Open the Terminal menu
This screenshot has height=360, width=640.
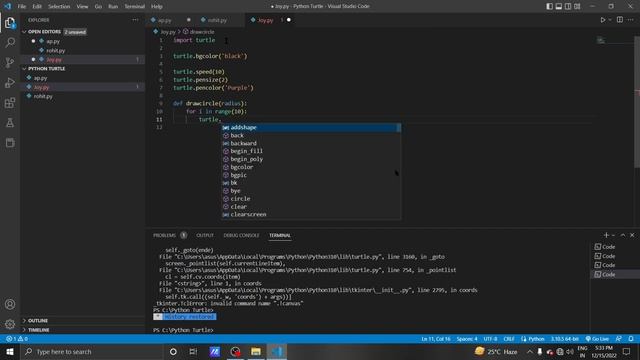(134, 6)
